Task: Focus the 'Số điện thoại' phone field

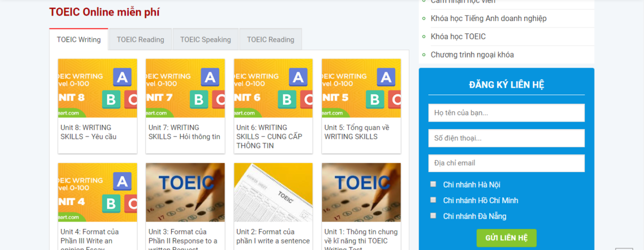Action: [506, 138]
